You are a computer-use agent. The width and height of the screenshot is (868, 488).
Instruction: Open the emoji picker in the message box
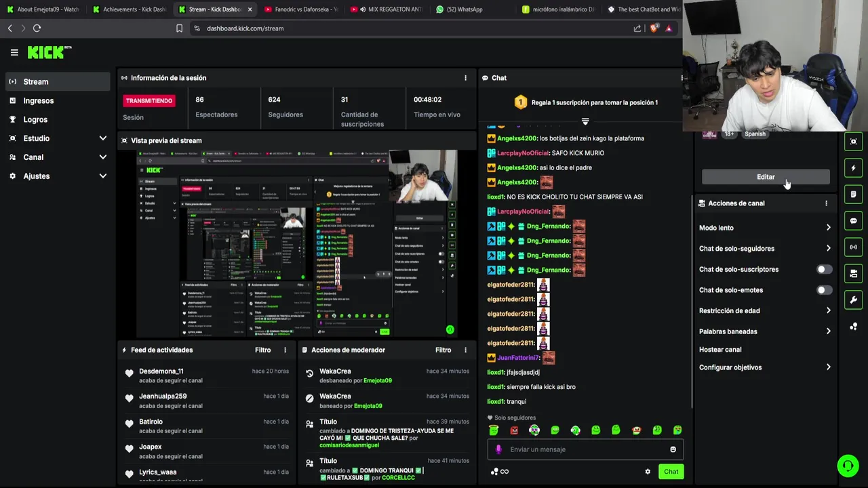tap(673, 449)
